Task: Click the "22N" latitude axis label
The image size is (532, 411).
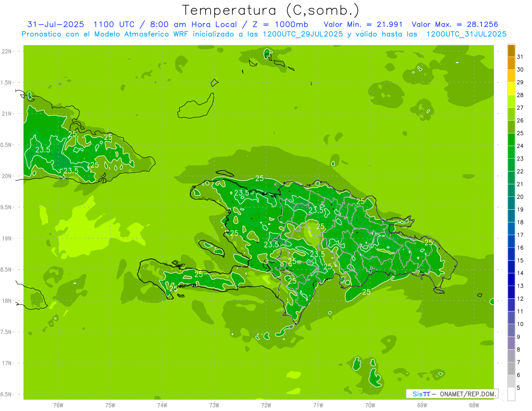Action: point(7,51)
